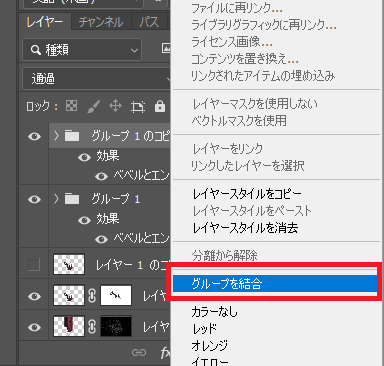Toggle artboard auto-nesting lock icon
The height and width of the screenshot is (366, 384).
pos(138,107)
